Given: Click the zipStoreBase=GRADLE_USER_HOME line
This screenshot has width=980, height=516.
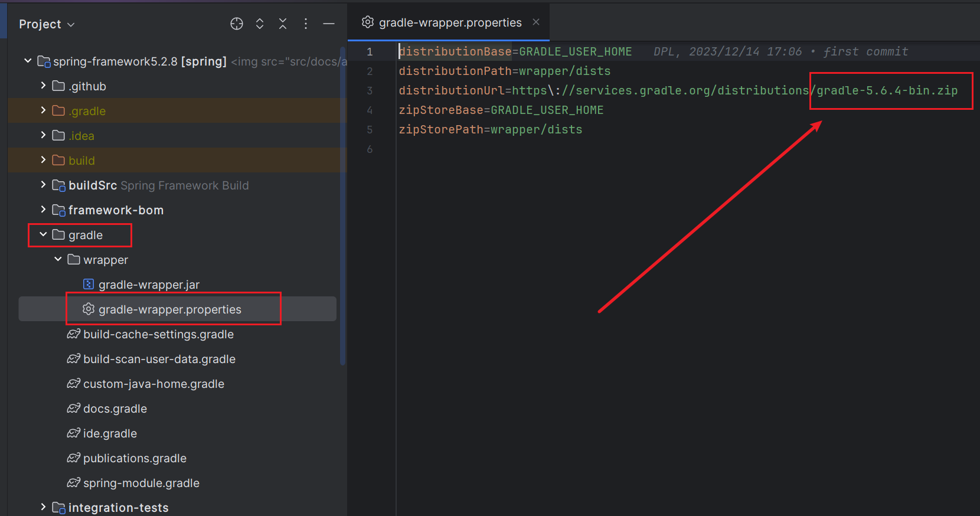Looking at the screenshot, I should pos(501,110).
